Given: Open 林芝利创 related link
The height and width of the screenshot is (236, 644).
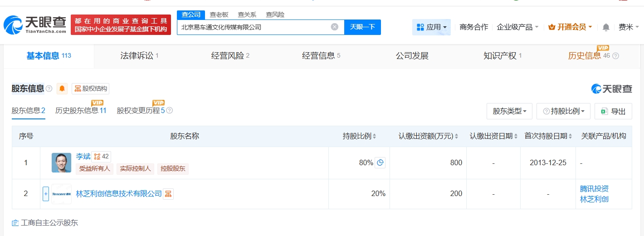Looking at the screenshot, I should tap(594, 199).
